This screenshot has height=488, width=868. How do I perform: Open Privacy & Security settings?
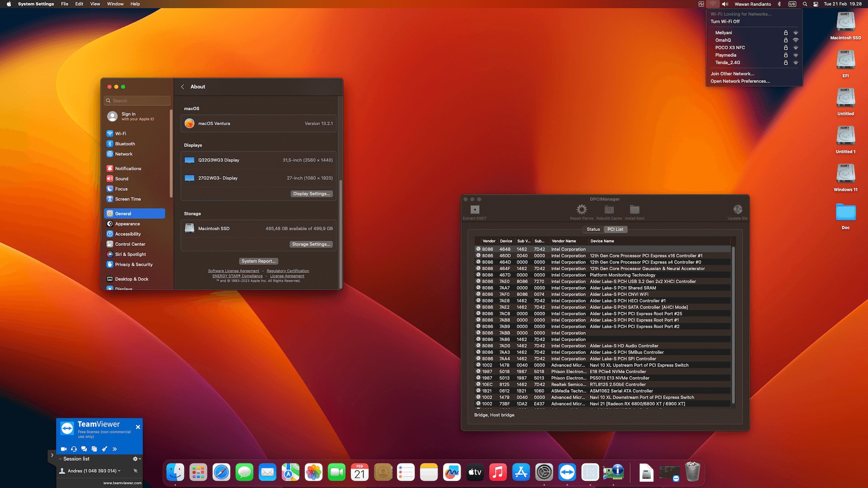[135, 265]
